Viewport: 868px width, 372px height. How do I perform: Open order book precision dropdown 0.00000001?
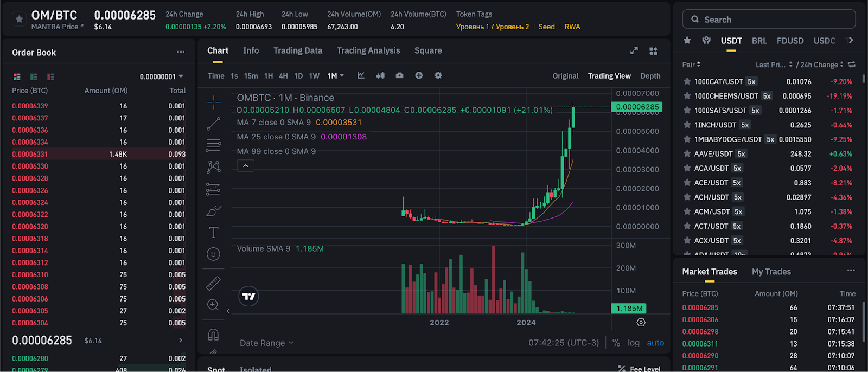[162, 76]
